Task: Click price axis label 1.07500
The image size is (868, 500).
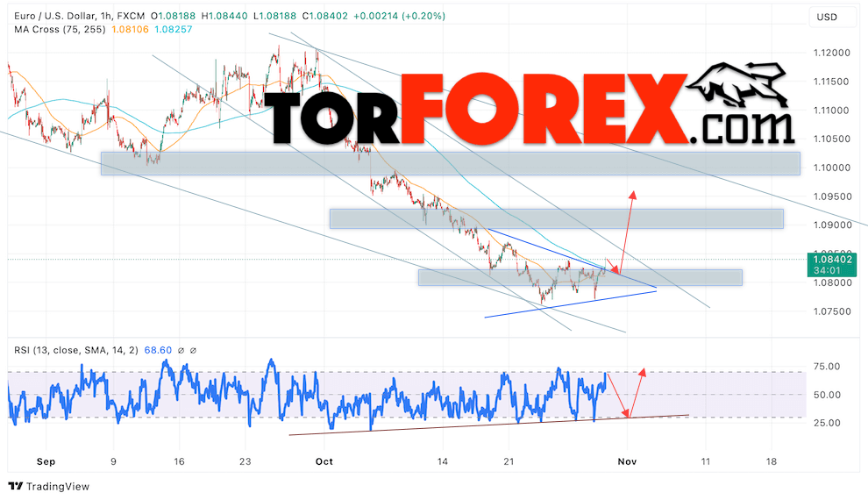Action: pos(831,311)
